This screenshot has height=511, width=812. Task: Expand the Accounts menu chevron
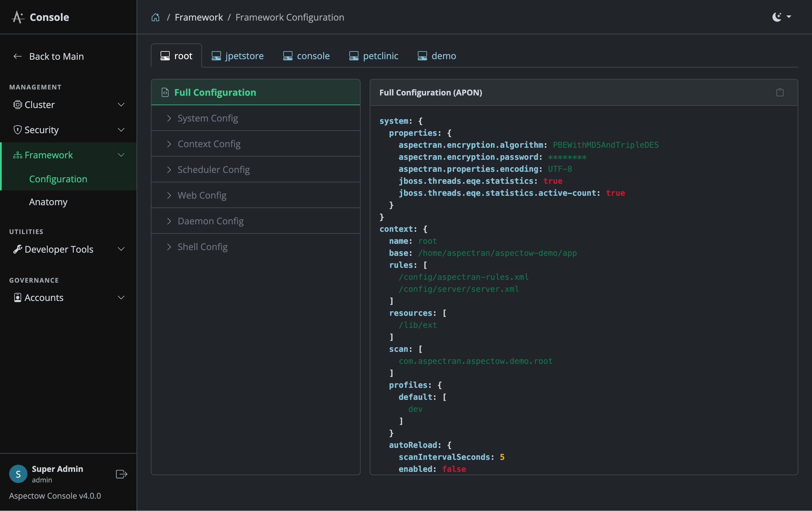click(x=121, y=297)
